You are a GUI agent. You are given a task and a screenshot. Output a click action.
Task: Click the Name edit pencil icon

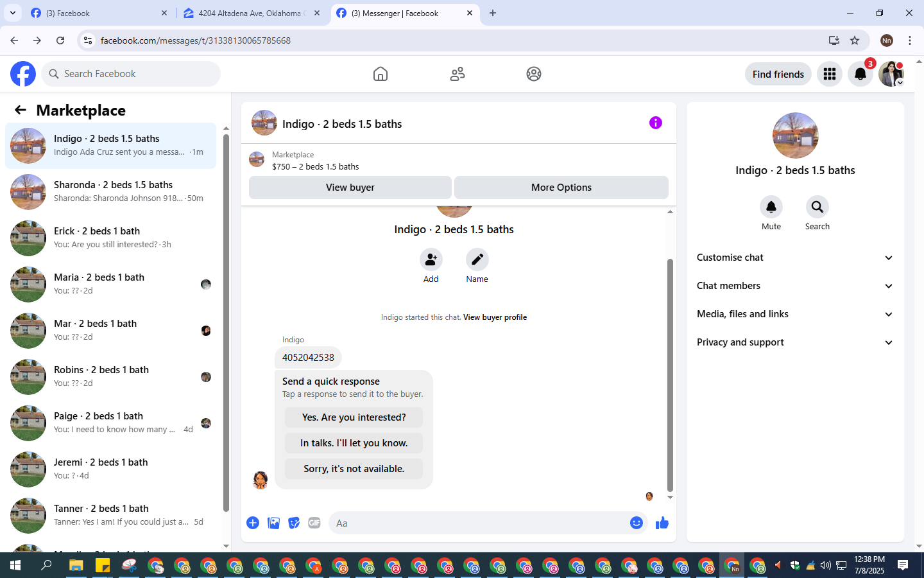tap(477, 259)
